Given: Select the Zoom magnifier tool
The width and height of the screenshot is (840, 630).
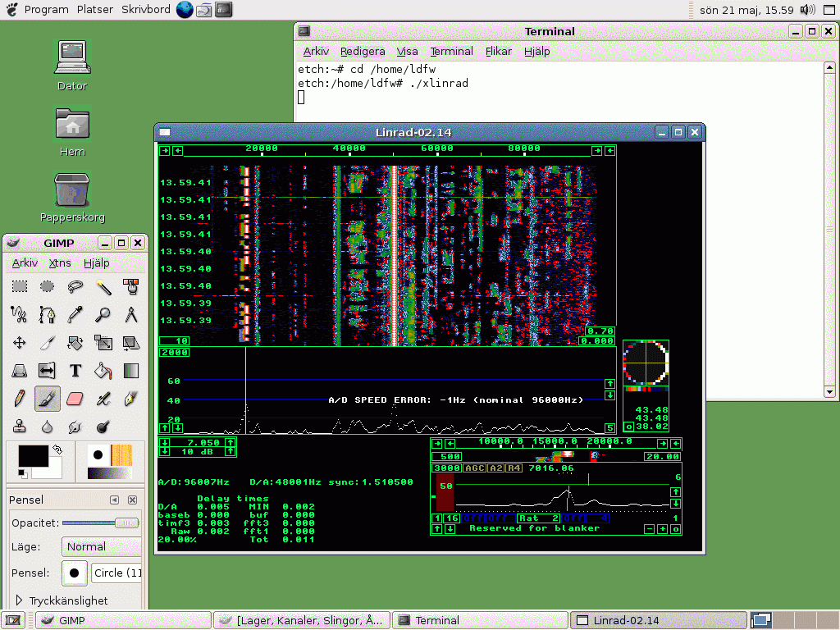Looking at the screenshot, I should pyautogui.click(x=103, y=314).
